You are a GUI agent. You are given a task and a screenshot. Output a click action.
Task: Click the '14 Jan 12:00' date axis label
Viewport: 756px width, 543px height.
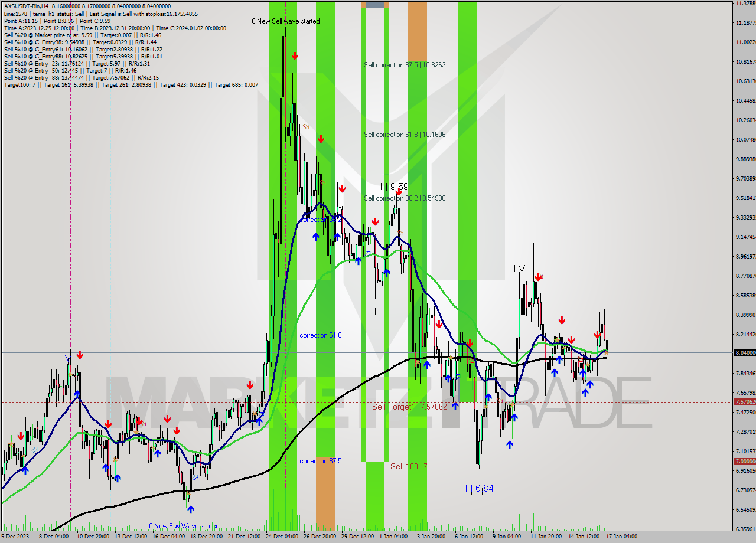(584, 537)
